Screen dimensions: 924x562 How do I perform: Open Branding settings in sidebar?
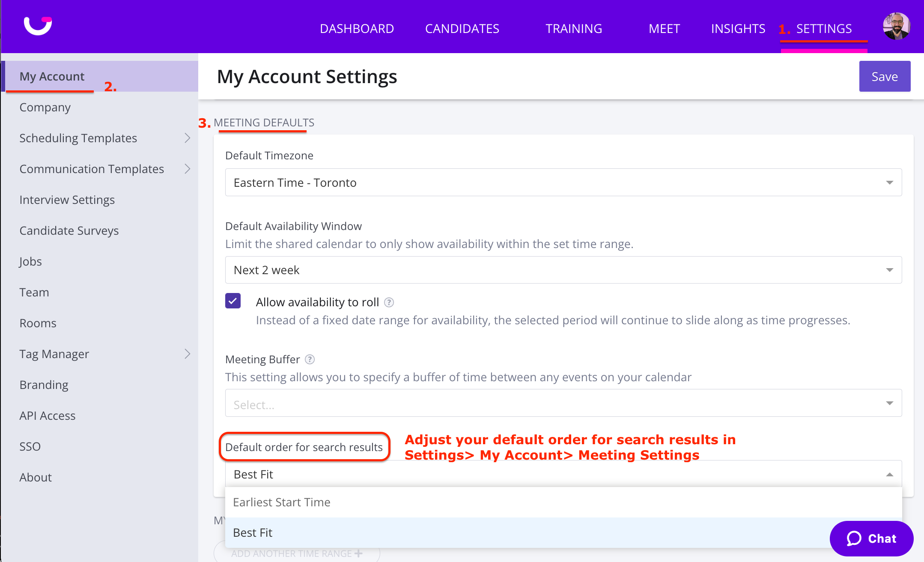(x=44, y=385)
